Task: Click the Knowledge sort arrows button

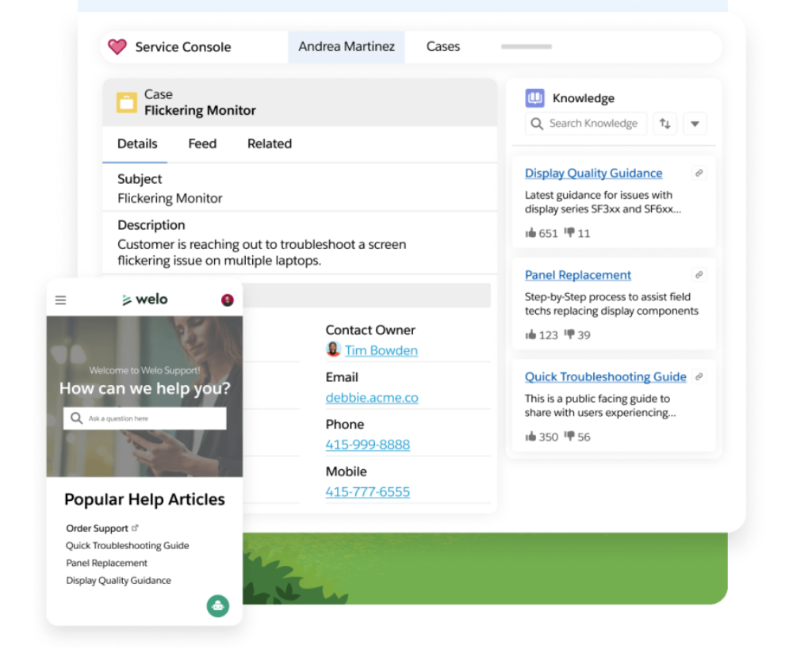Action: pos(665,124)
